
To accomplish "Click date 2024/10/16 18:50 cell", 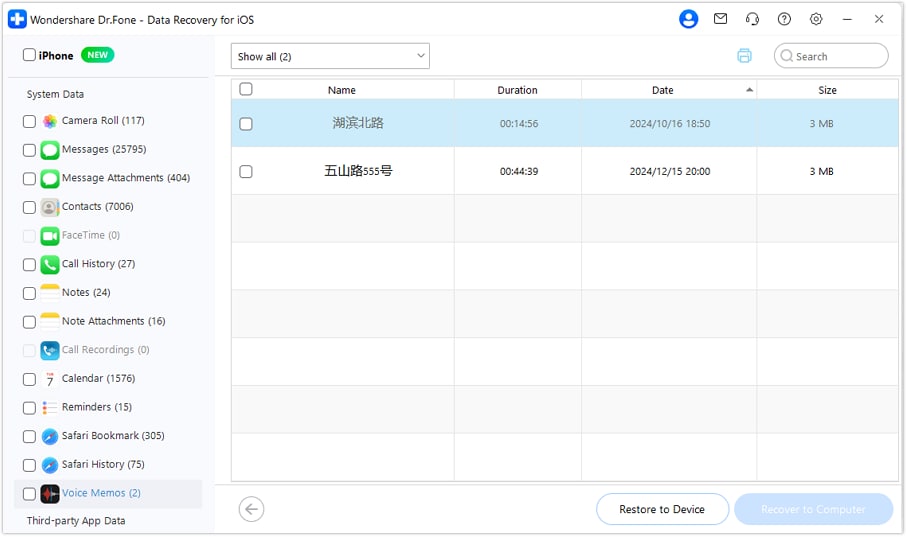I will click(x=670, y=123).
